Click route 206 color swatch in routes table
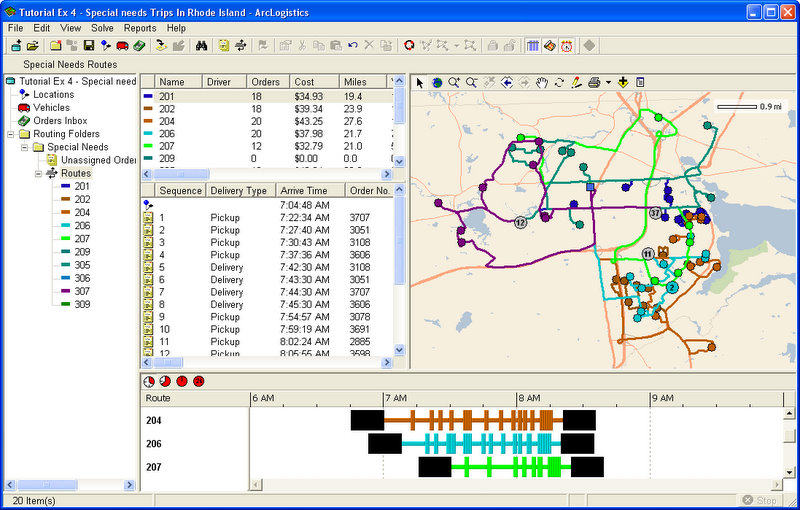This screenshot has height=510, width=800. 148,133
